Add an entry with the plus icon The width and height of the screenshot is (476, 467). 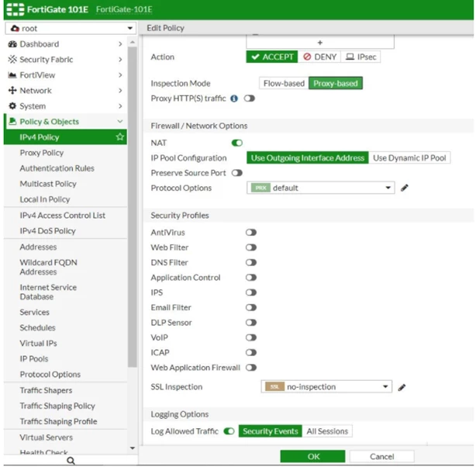coord(320,43)
